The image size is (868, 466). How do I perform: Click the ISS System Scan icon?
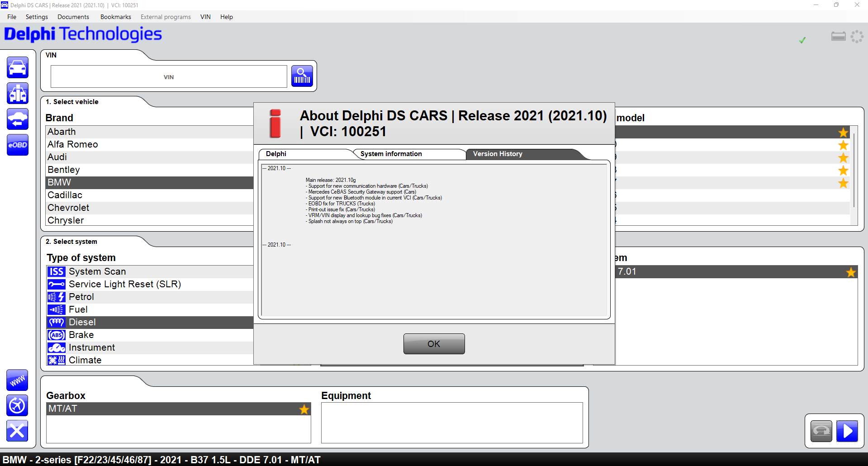(x=57, y=271)
